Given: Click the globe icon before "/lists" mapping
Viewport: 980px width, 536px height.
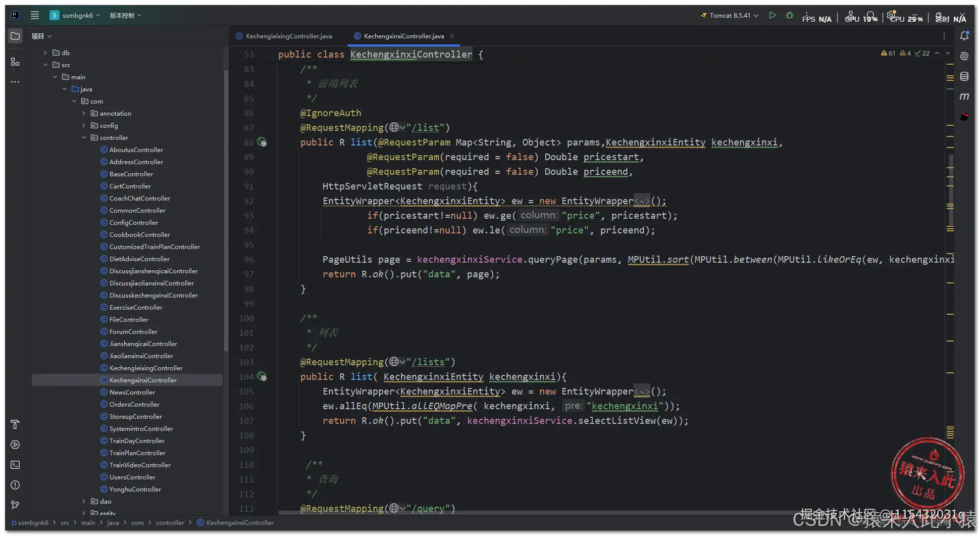Looking at the screenshot, I should (x=394, y=362).
